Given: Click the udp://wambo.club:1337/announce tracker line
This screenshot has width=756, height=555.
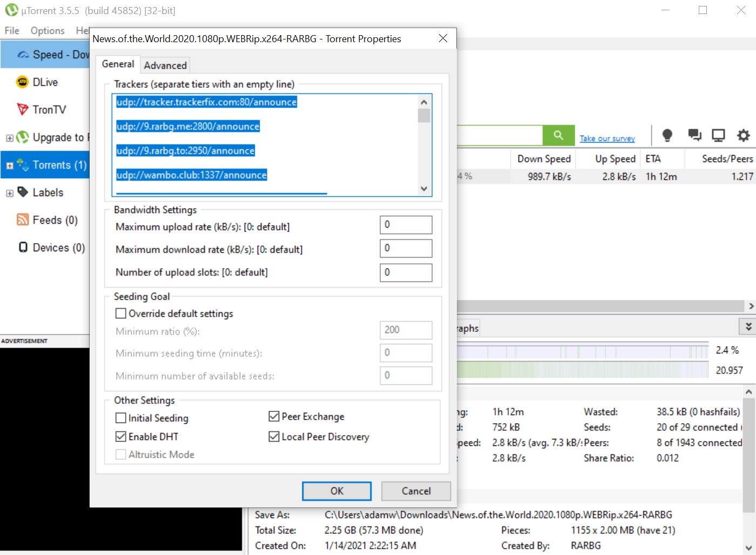Looking at the screenshot, I should point(192,175).
